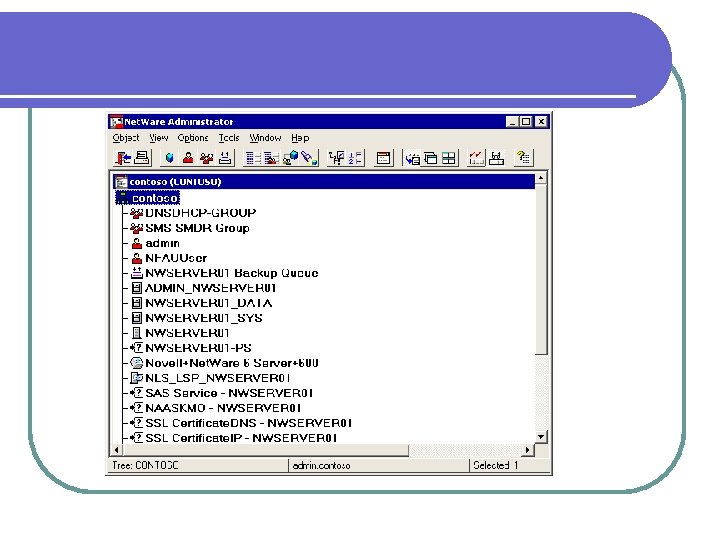Select Novell+NetWare 6 Server+600 license

tap(231, 363)
